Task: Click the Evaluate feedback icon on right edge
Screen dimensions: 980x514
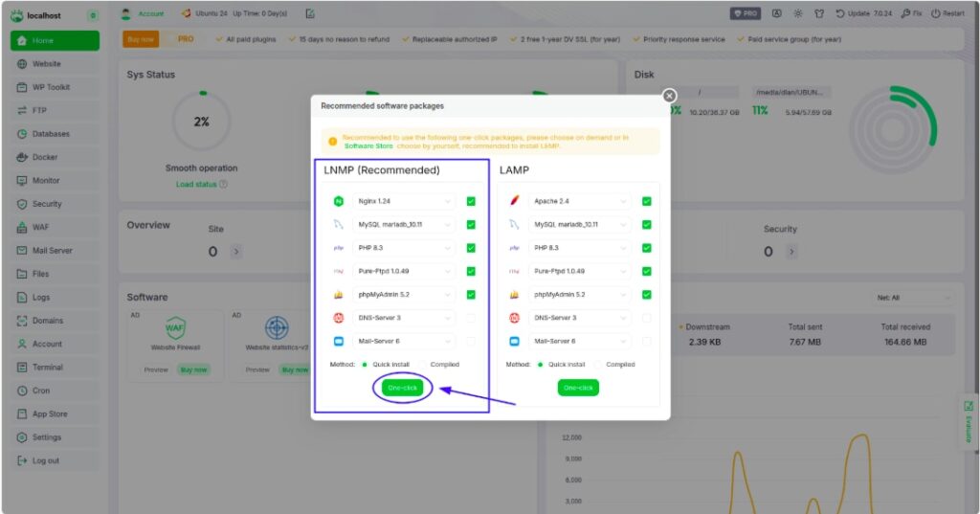Action: coord(969,407)
